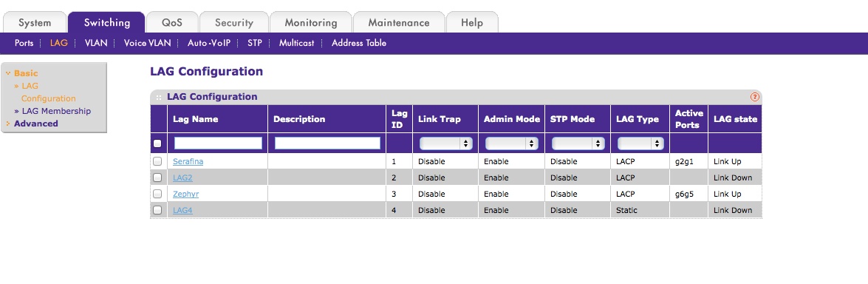
Task: Click active ports value g2g1
Action: coord(683,161)
